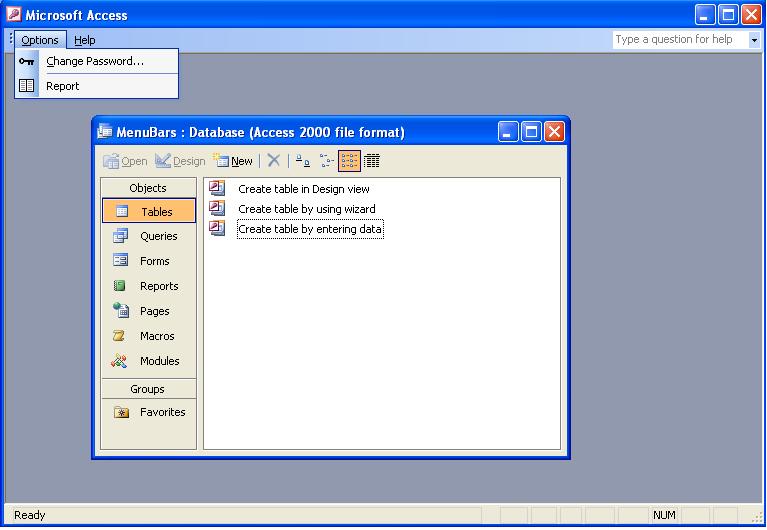Viewport: 767px width, 530px height.
Task: Click icon beside Create table in Design view
Action: 217,188
